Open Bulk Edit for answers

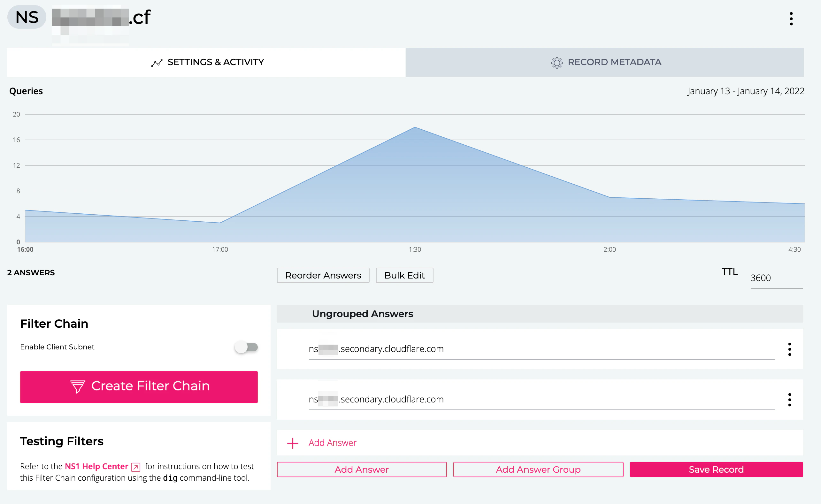tap(404, 275)
